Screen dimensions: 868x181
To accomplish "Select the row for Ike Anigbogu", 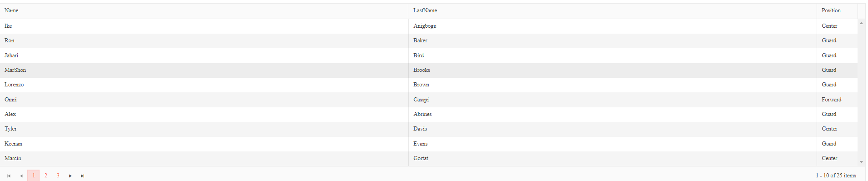I will pos(429,26).
